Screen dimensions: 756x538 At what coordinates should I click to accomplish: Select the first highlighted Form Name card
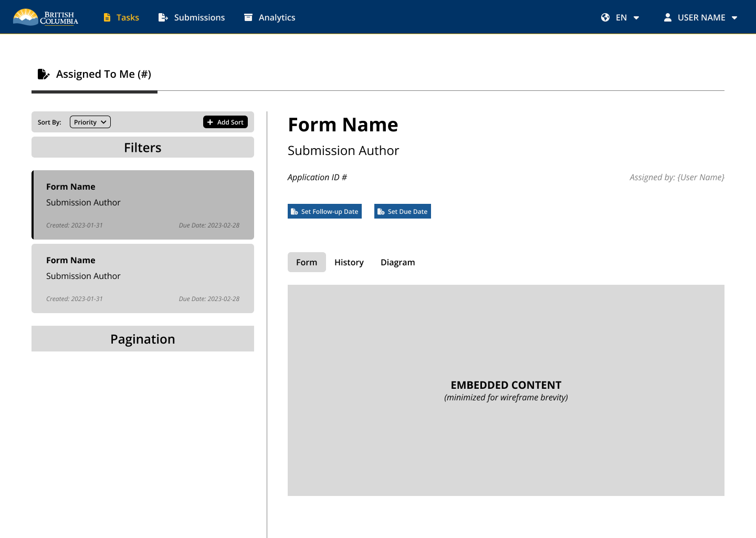(x=143, y=205)
